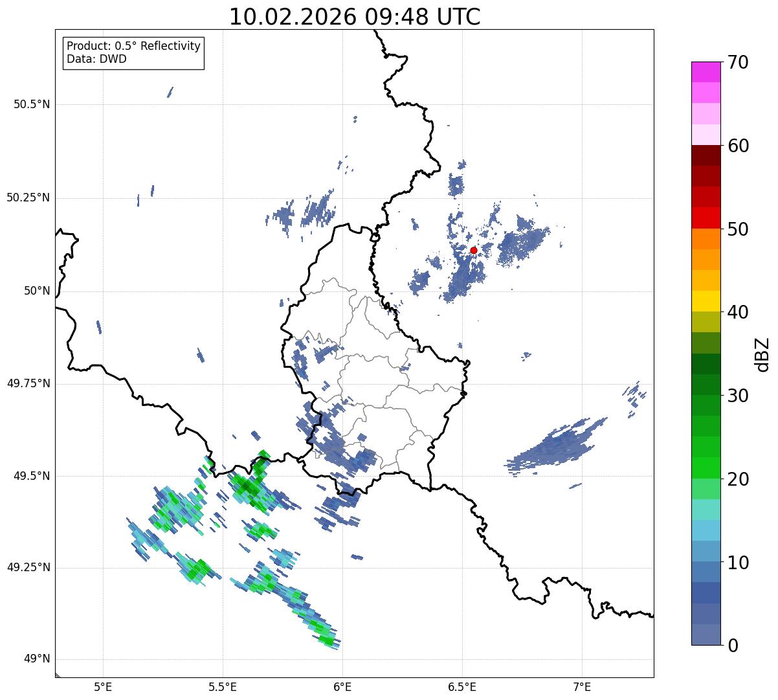
Task: Click the colorbar 30 tick label
Action: [x=738, y=396]
